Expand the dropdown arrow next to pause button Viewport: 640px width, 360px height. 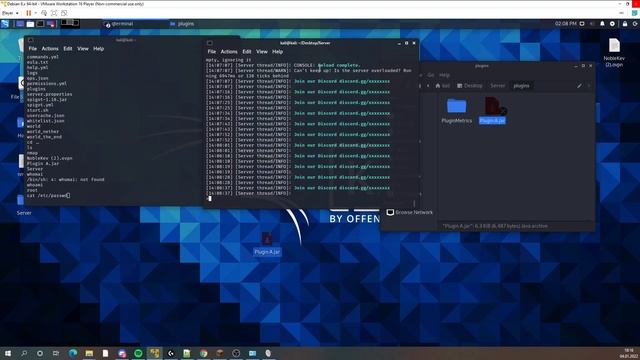click(36, 13)
